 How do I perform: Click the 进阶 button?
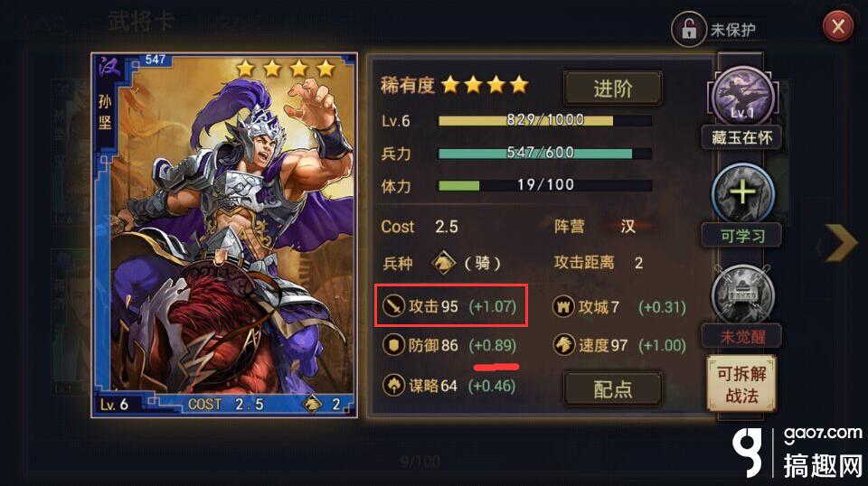pos(613,88)
